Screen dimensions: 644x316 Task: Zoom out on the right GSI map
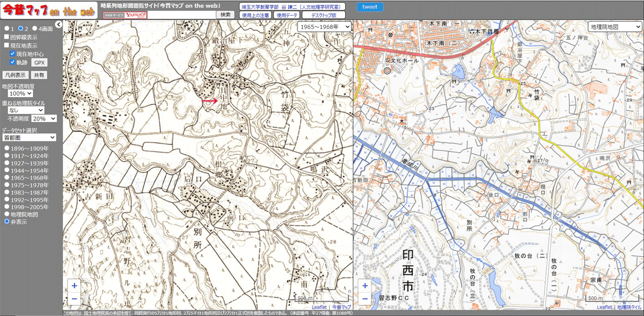[365, 298]
